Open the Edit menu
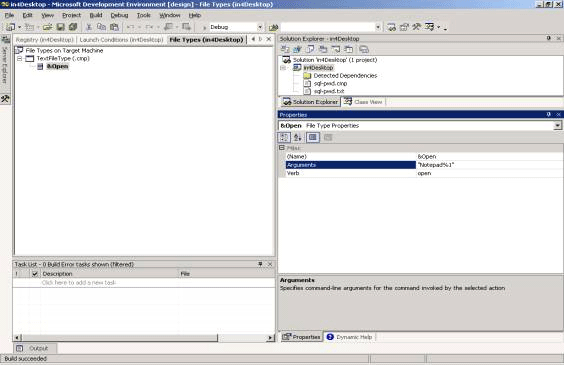The image size is (564, 365). pyautogui.click(x=27, y=15)
